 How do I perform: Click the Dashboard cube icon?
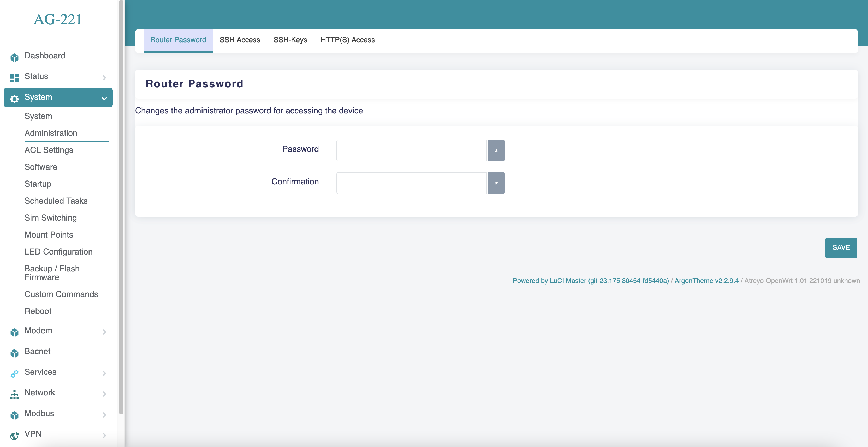(14, 57)
